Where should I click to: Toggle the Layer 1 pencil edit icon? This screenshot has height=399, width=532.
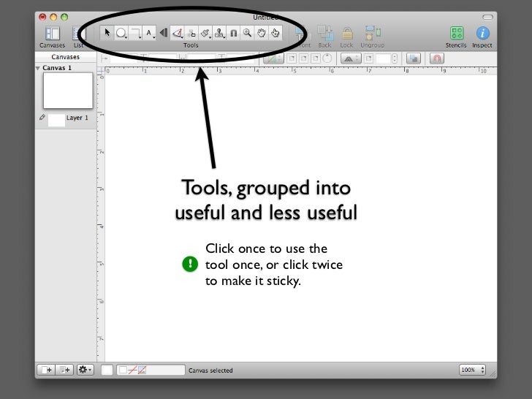point(42,118)
